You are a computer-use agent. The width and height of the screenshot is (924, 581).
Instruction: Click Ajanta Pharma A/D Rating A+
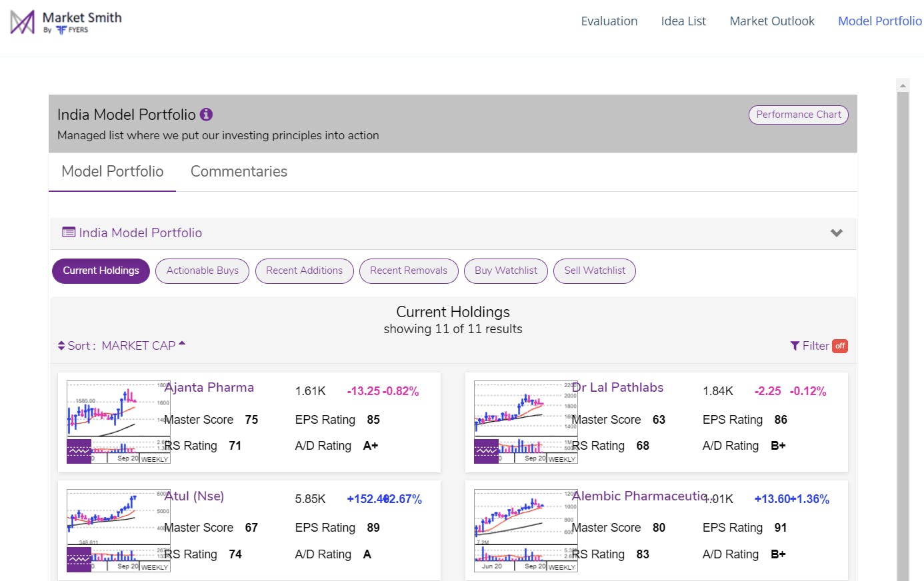pyautogui.click(x=371, y=446)
